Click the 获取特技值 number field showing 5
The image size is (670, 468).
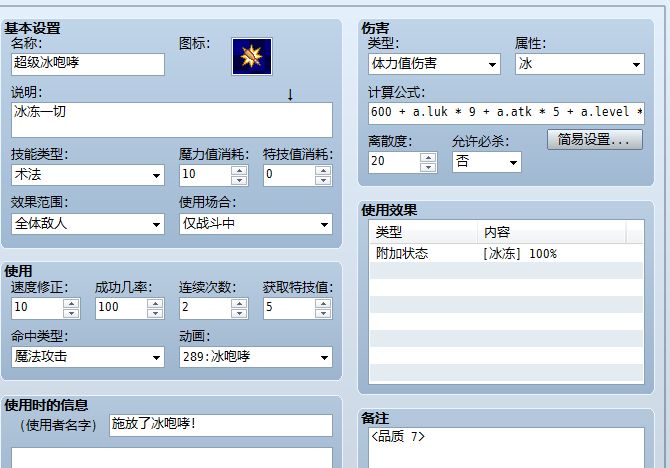tap(289, 308)
